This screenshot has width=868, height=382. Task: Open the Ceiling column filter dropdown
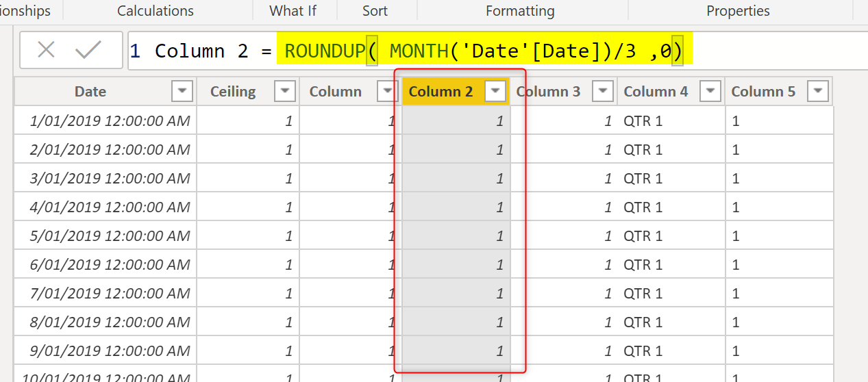(285, 91)
